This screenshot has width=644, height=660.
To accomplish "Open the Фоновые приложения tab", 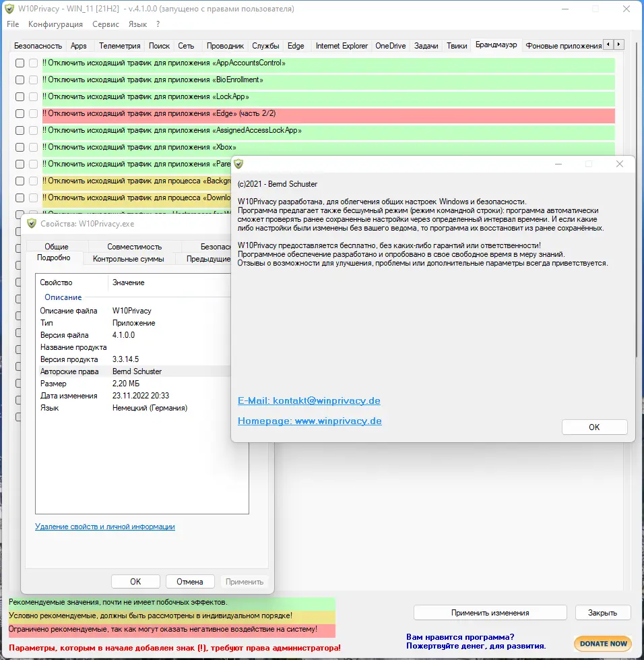I will (563, 46).
